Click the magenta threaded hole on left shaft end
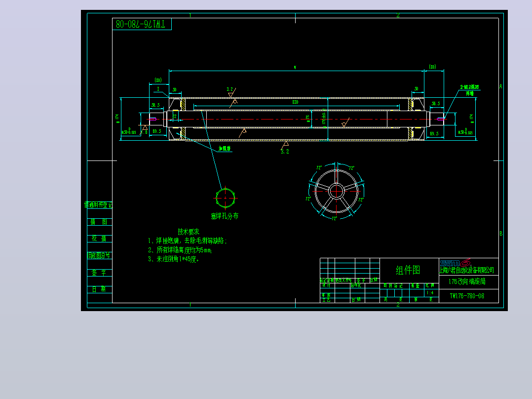 (152, 119)
